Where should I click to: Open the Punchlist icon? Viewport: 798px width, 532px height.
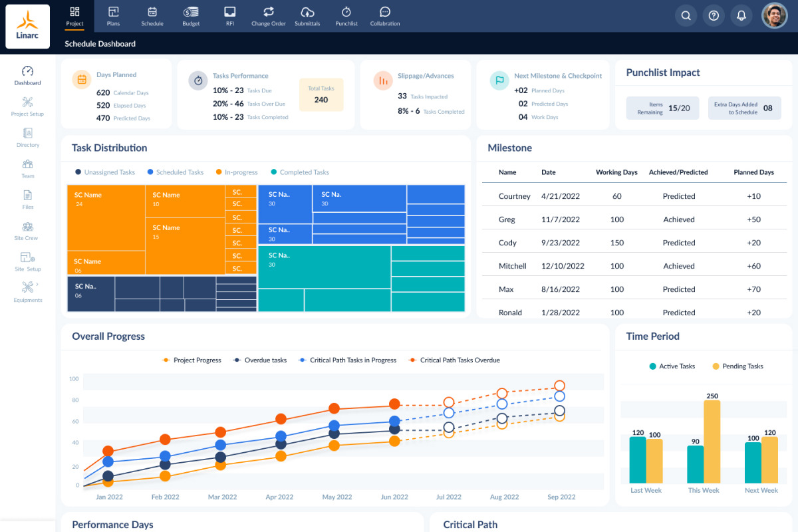(346, 16)
